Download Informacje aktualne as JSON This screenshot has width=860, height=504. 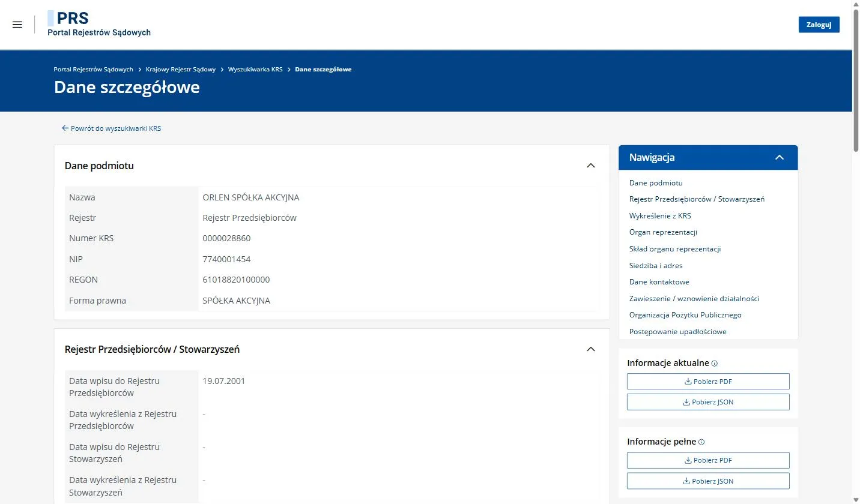[x=708, y=402]
